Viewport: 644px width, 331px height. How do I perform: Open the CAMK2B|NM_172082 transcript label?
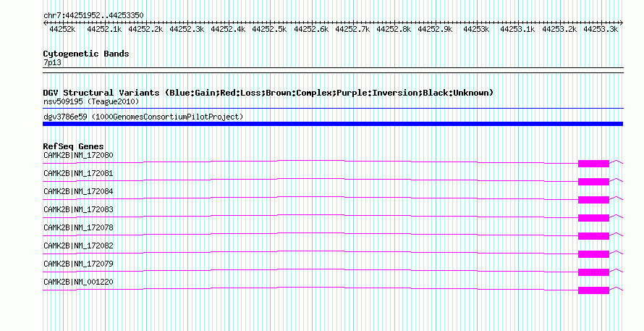(78, 246)
